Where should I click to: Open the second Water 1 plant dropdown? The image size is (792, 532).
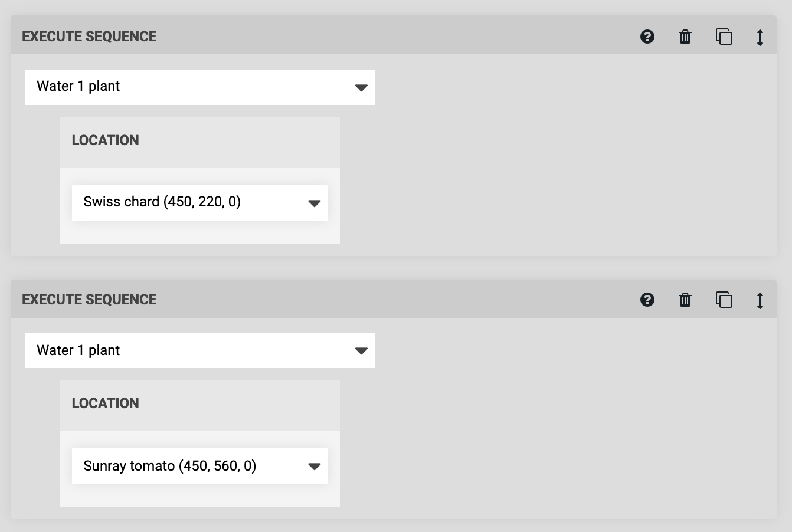pos(200,350)
